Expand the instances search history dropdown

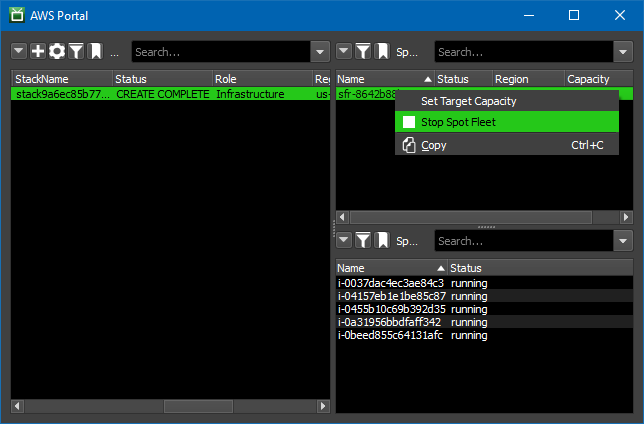[x=623, y=241]
